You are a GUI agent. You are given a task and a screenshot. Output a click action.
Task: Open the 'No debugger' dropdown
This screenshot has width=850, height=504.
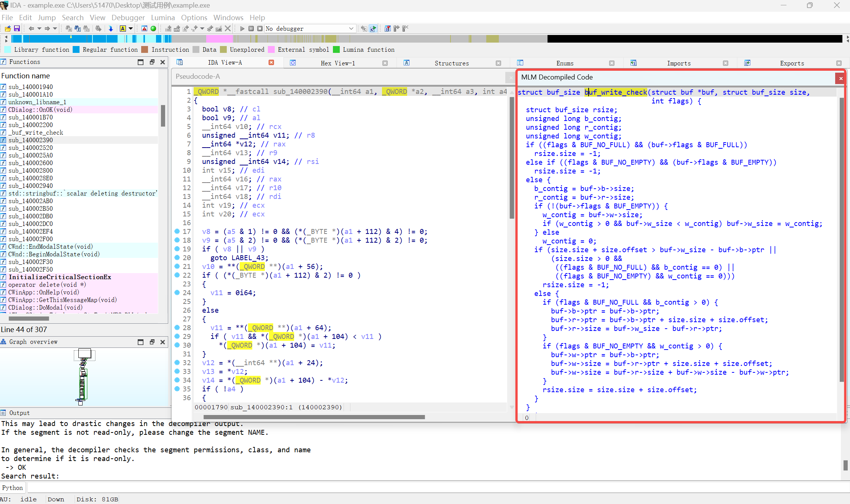point(310,29)
